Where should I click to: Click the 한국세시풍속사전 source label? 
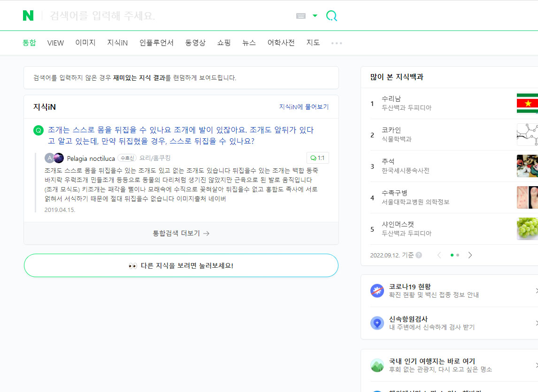click(406, 171)
